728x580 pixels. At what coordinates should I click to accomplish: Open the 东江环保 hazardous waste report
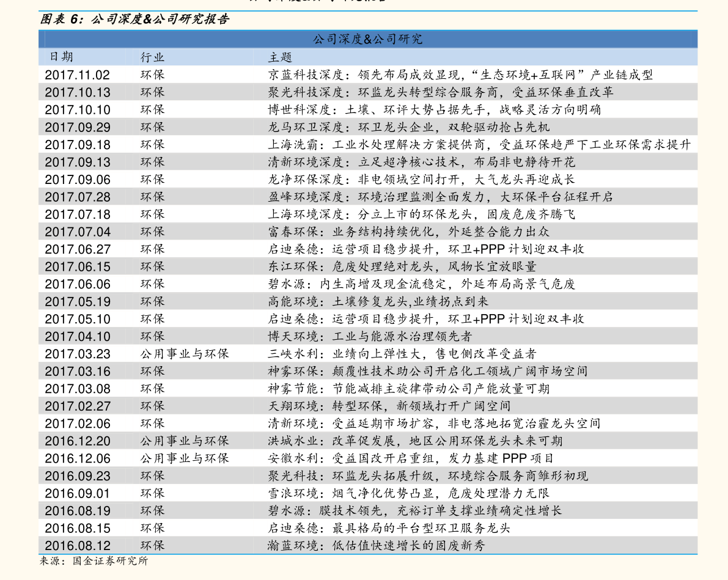tap(402, 266)
